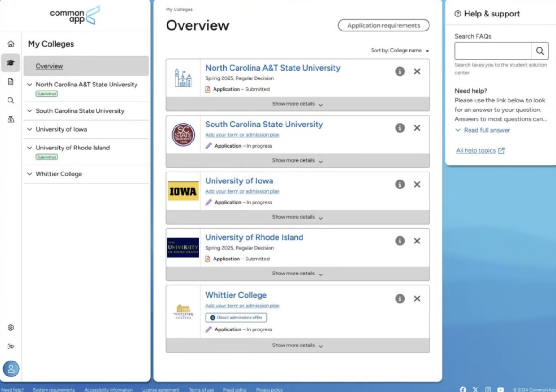Viewport: 556px width, 392px height.
Task: Open the Financial Aid money bag icon
Action: [11, 119]
